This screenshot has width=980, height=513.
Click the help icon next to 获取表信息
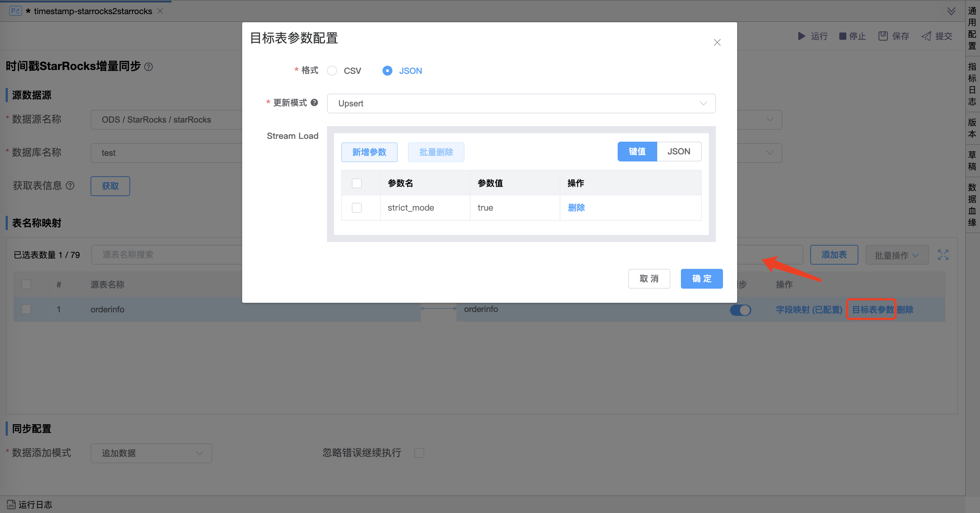[70, 185]
